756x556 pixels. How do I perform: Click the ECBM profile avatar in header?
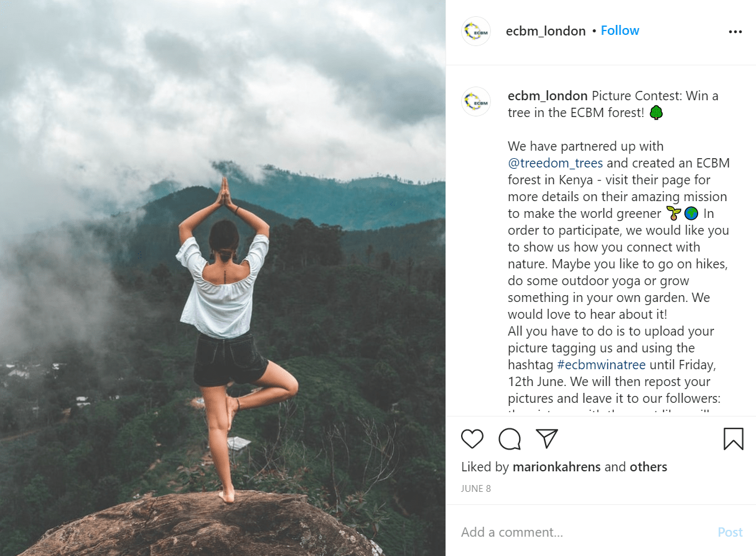point(476,31)
